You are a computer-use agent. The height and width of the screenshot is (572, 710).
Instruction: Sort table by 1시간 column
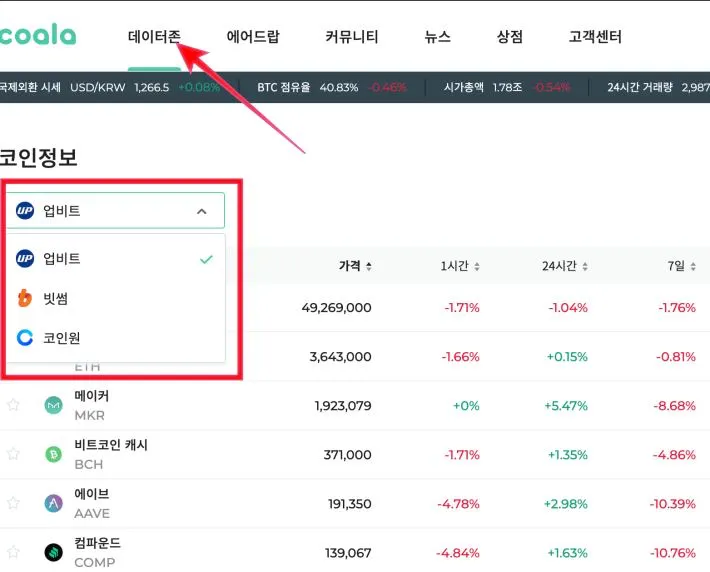pyautogui.click(x=460, y=266)
